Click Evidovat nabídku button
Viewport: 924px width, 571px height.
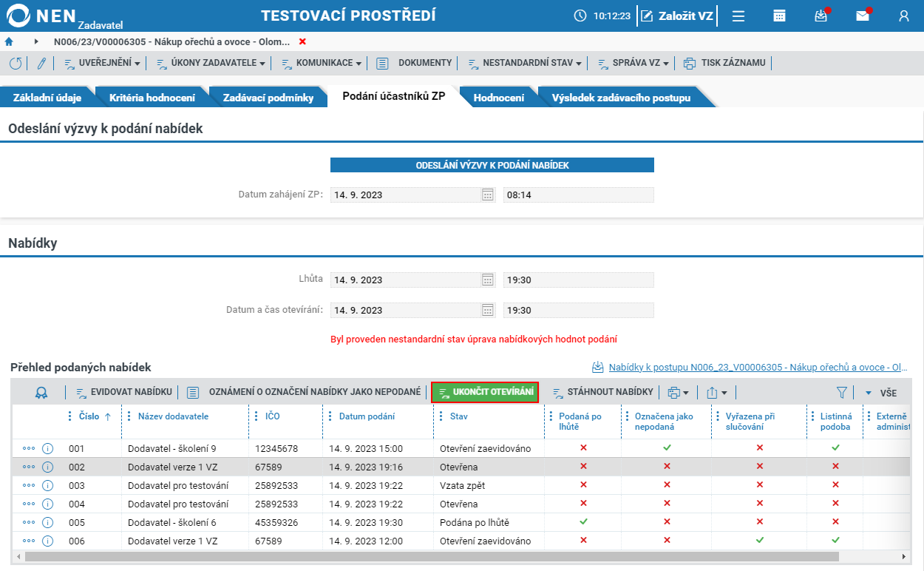[x=124, y=392]
